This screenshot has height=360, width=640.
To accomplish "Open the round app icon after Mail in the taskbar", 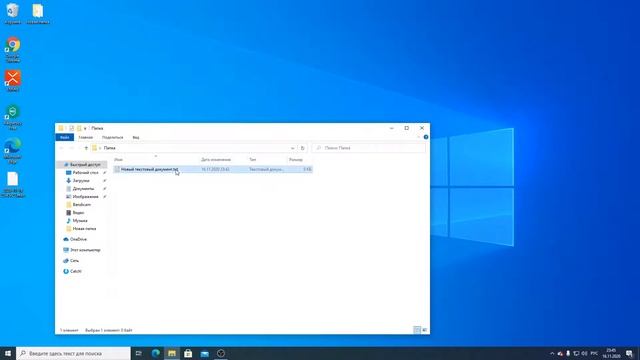I will (x=221, y=353).
